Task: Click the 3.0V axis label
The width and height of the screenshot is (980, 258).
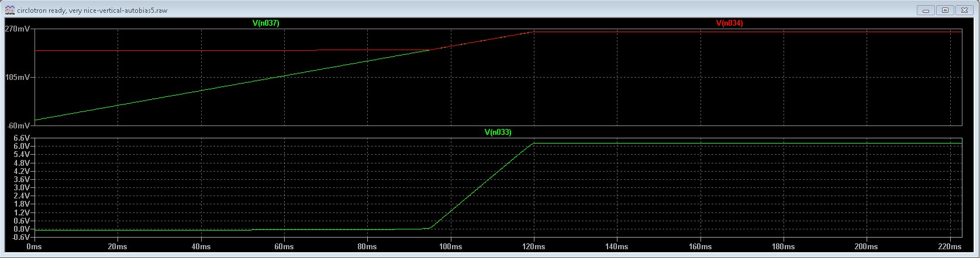Action: pyautogui.click(x=22, y=187)
